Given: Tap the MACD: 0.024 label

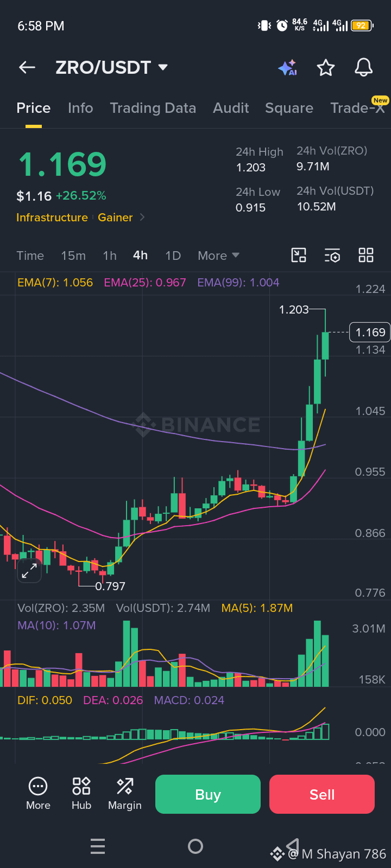Looking at the screenshot, I should [x=189, y=700].
